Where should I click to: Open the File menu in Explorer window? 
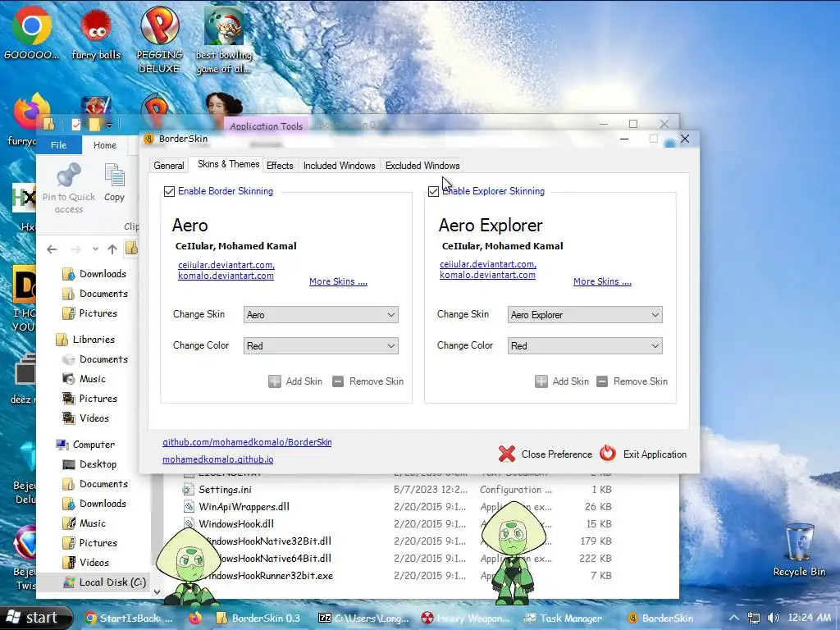(59, 145)
